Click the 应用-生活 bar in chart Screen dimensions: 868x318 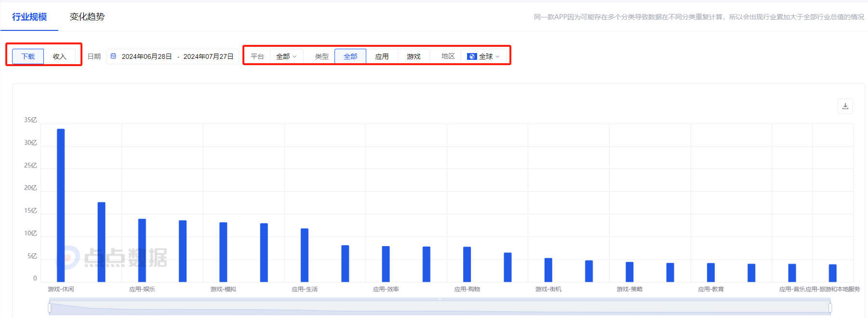(x=305, y=255)
